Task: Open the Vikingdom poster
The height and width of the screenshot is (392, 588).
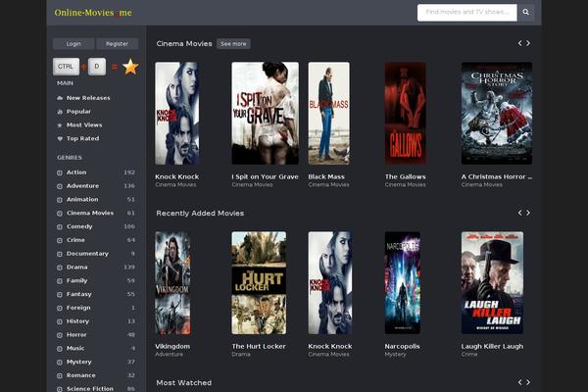Action: 172,283
